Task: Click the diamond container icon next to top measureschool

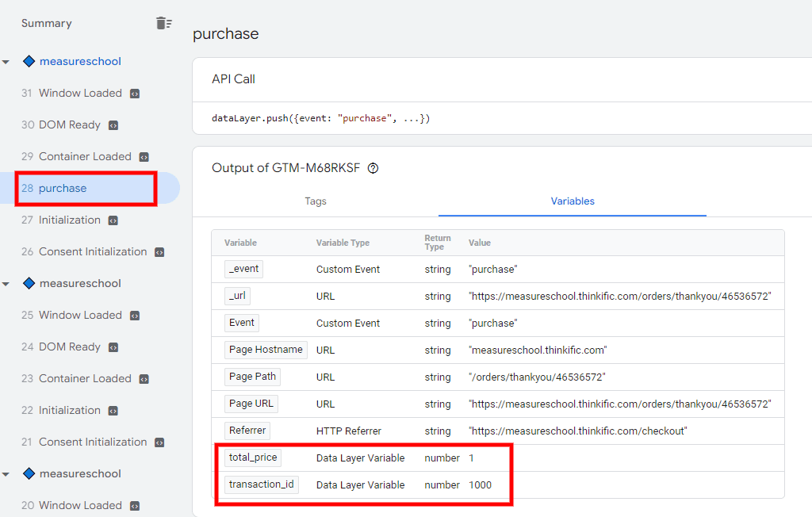Action: [29, 61]
